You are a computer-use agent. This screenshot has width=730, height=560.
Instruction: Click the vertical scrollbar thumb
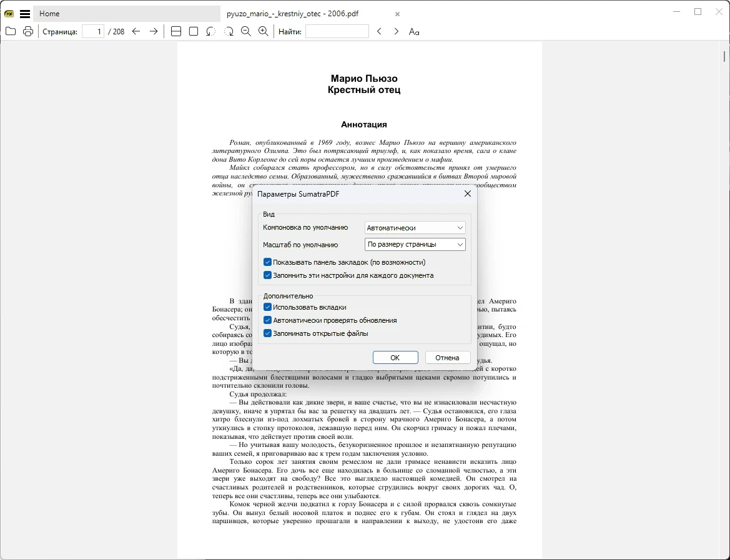coord(724,56)
